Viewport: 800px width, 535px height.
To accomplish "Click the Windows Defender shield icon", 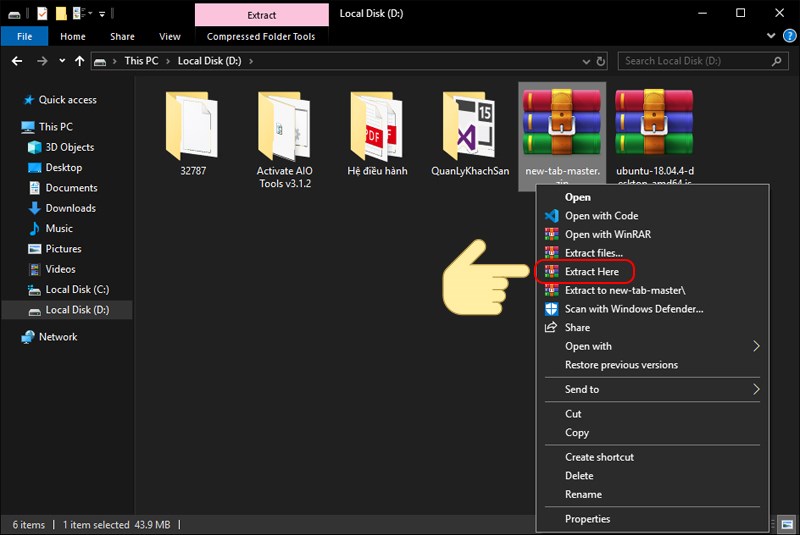I will (552, 309).
